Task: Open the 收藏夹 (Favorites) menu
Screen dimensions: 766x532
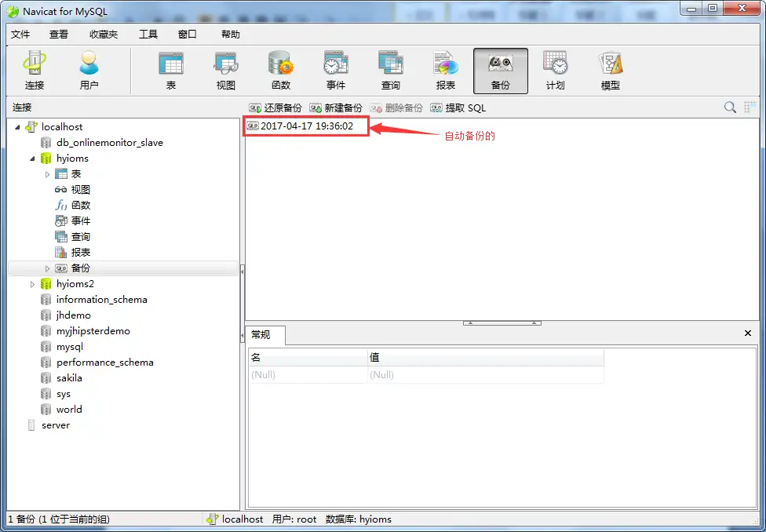Action: 103,35
